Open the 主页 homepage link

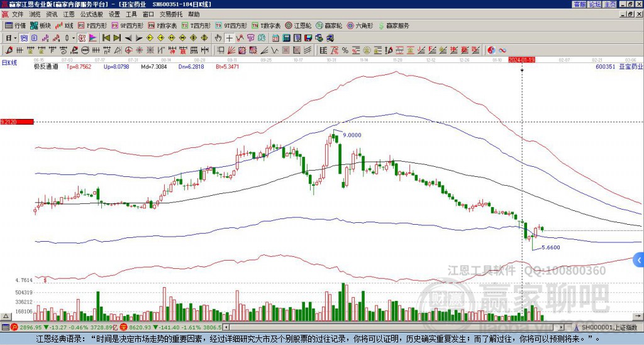[610, 4]
